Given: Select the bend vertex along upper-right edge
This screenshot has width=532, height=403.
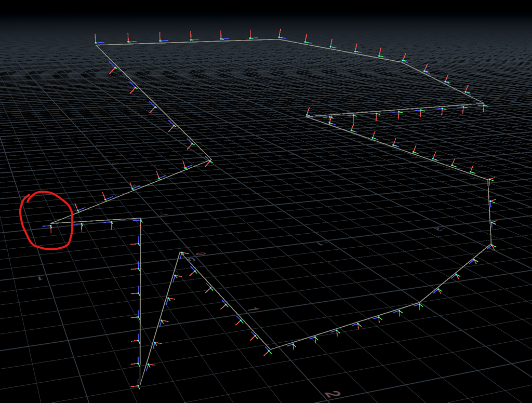Looking at the screenshot, I should [x=403, y=62].
